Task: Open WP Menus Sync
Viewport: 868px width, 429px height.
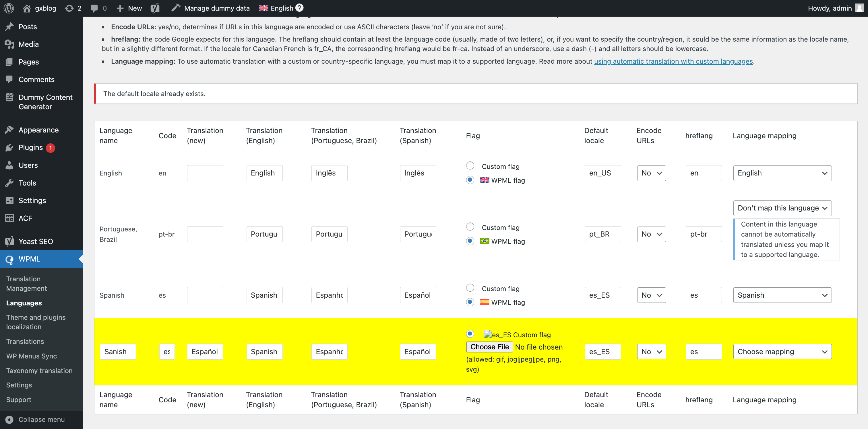Action: click(31, 356)
